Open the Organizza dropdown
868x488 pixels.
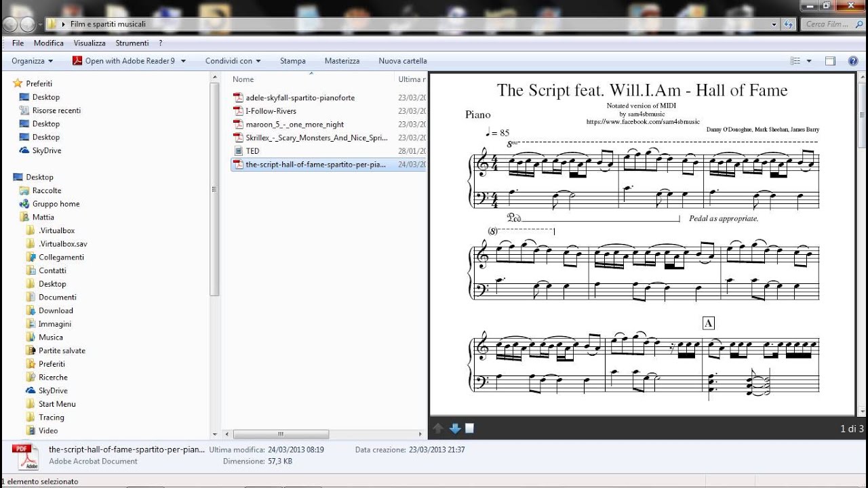pos(32,61)
